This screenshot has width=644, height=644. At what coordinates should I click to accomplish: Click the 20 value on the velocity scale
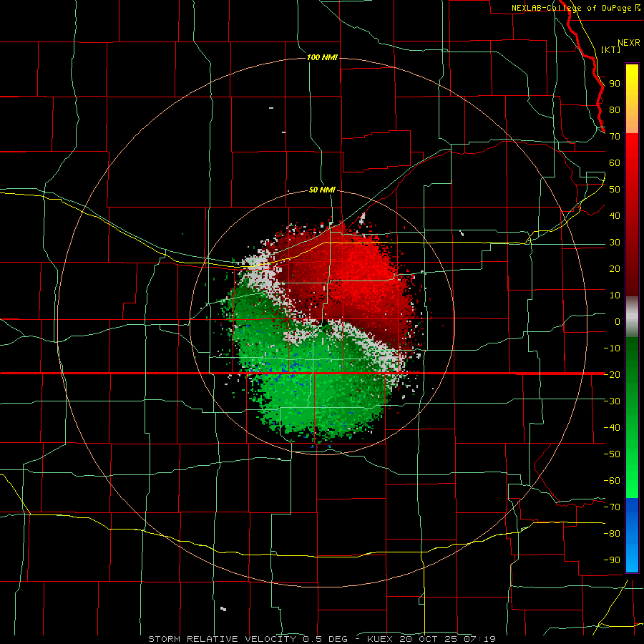pos(615,268)
